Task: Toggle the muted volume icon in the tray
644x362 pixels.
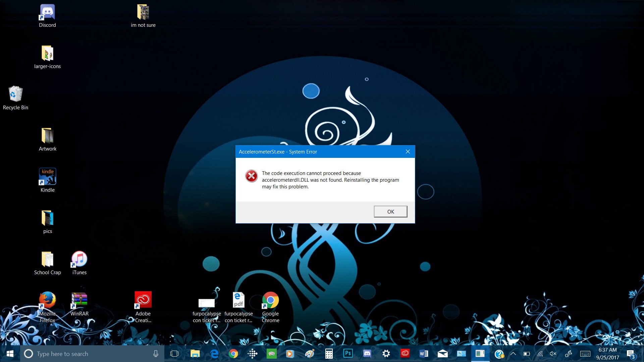Action: click(553, 354)
